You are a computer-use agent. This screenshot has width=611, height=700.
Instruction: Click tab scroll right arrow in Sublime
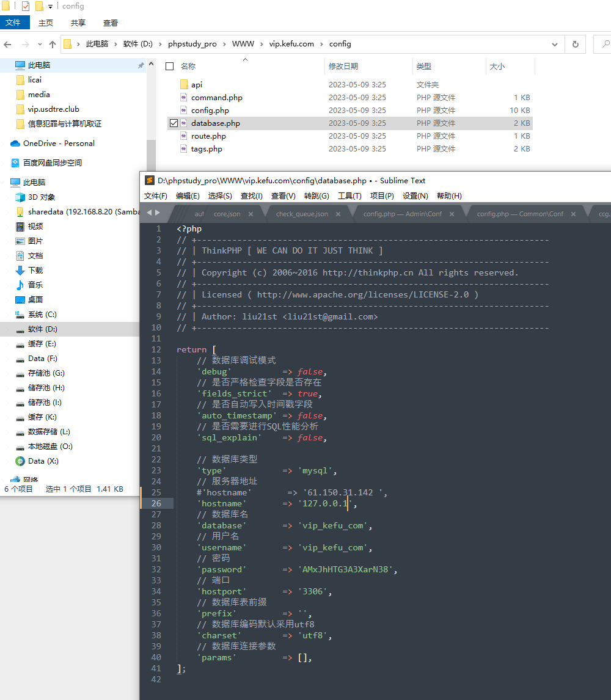[x=157, y=213]
